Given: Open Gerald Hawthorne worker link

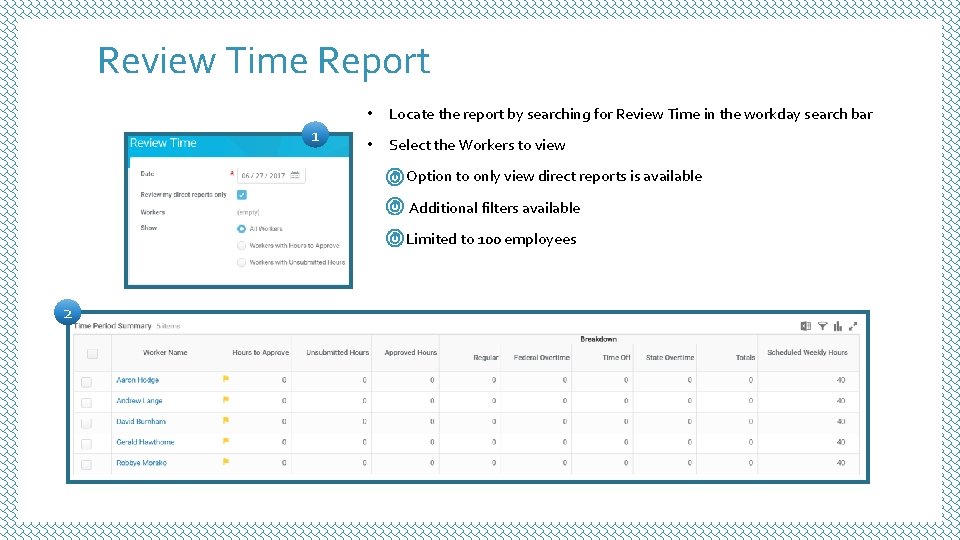Looking at the screenshot, I should pyautogui.click(x=146, y=442).
